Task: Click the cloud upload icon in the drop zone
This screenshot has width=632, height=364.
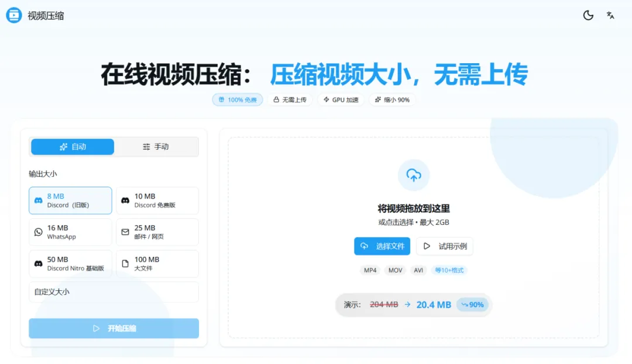Action: tap(414, 175)
